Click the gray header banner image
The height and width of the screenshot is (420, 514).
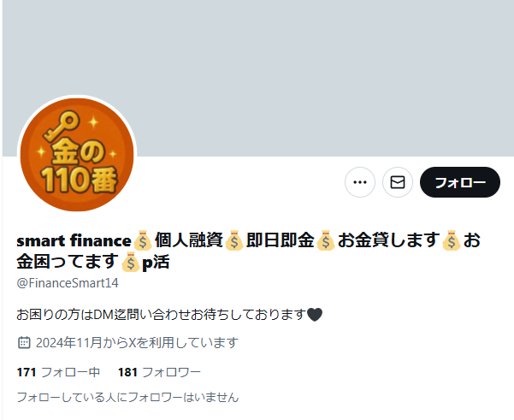[258, 78]
